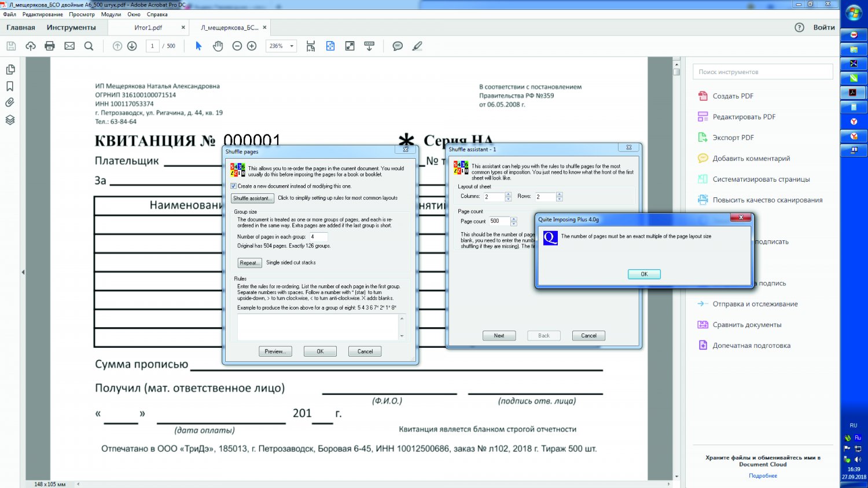868x488 pixels.
Task: Switch to the Главная tab
Action: pyautogui.click(x=21, y=27)
